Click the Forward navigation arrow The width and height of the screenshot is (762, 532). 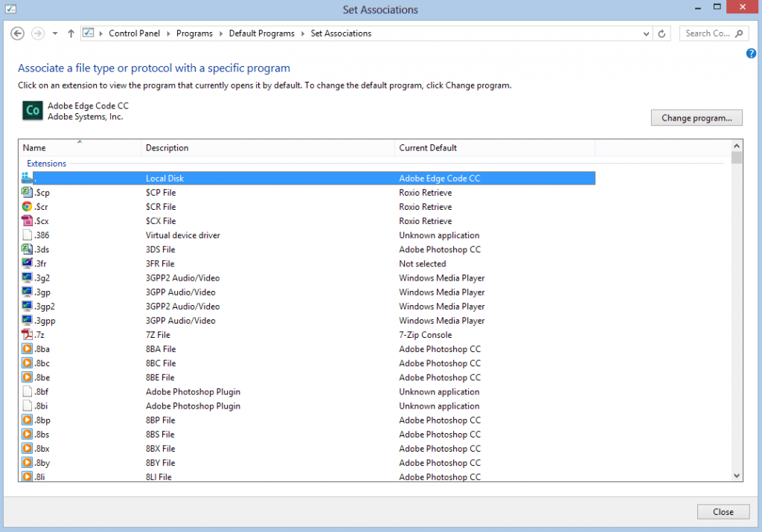(x=38, y=33)
